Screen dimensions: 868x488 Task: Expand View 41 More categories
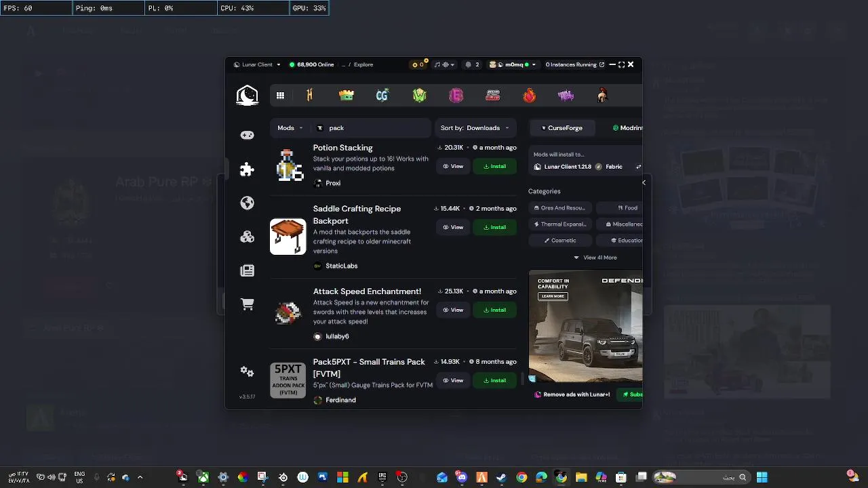[595, 258]
